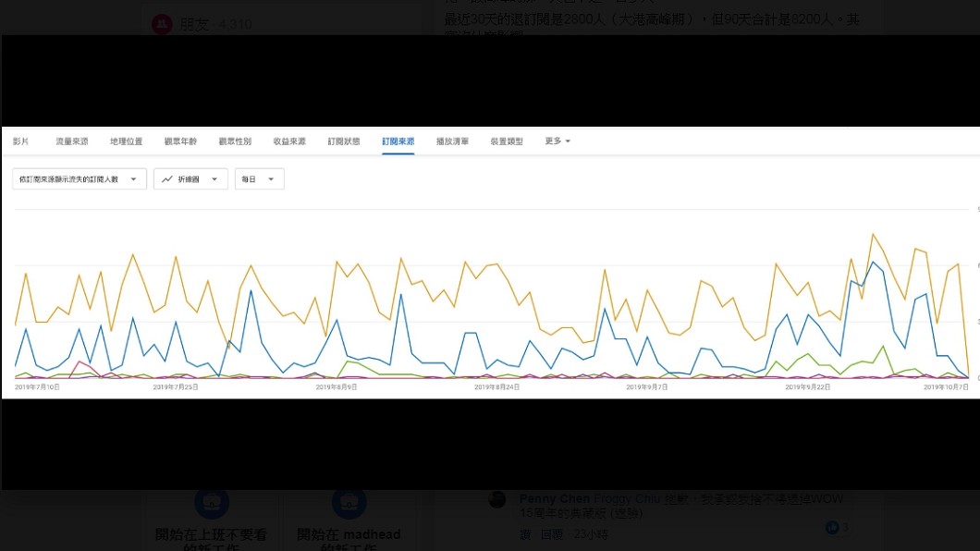
Task: Open the 影片 tab
Action: 20,141
